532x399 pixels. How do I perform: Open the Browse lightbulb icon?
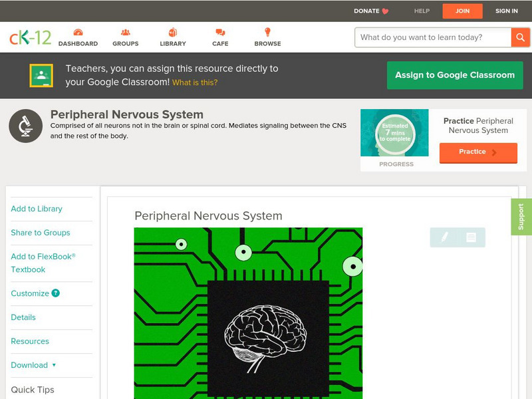click(x=268, y=32)
